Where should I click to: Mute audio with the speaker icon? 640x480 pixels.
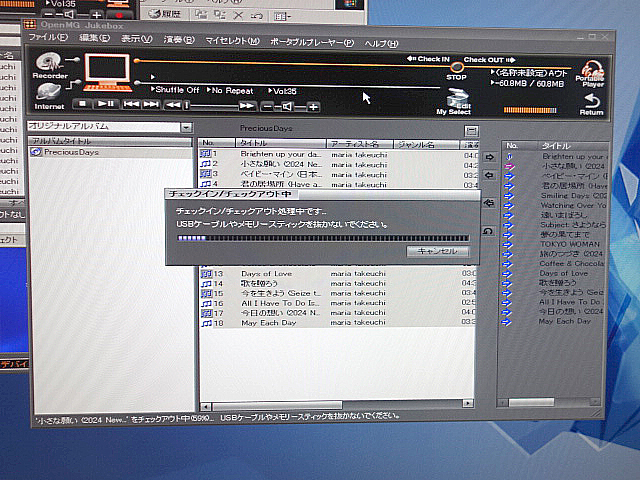click(x=287, y=107)
